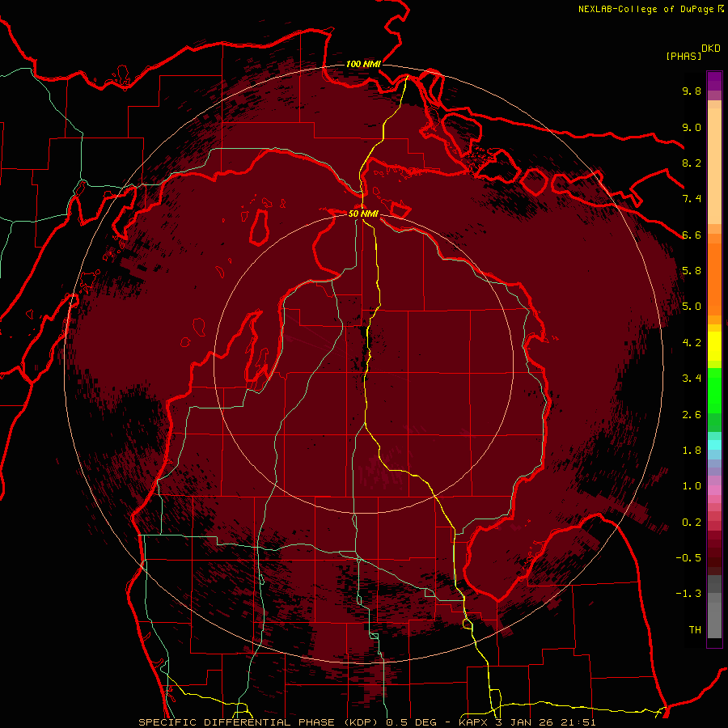Select the 3.4 scale value
728x728 pixels.
[692, 379]
